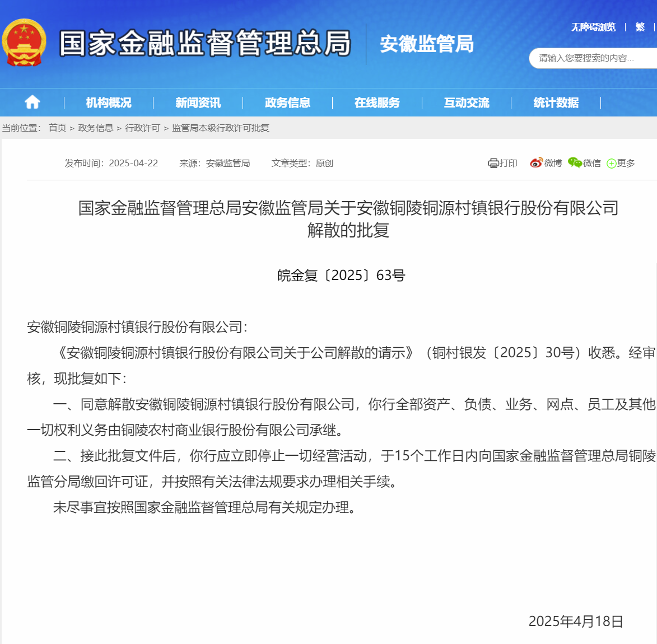This screenshot has width=657, height=644.
Task: Click the addressee line 安徽铜陵铜源村镇银行股份有限公司：
Action: pyautogui.click(x=137, y=327)
